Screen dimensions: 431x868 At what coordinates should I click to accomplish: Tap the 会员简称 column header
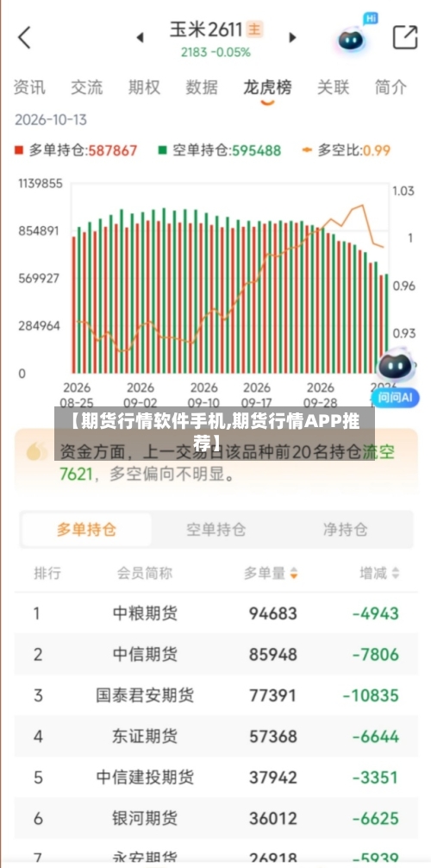click(x=145, y=573)
